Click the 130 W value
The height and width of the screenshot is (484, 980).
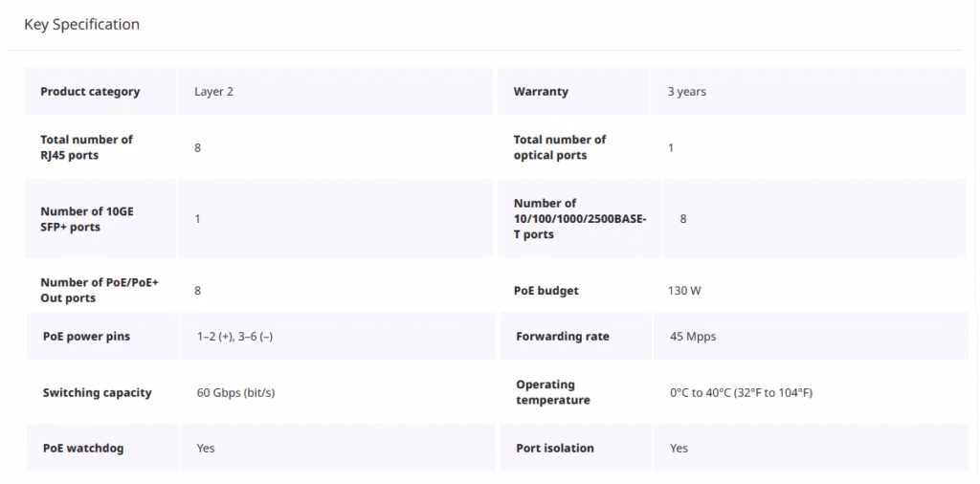coord(684,291)
